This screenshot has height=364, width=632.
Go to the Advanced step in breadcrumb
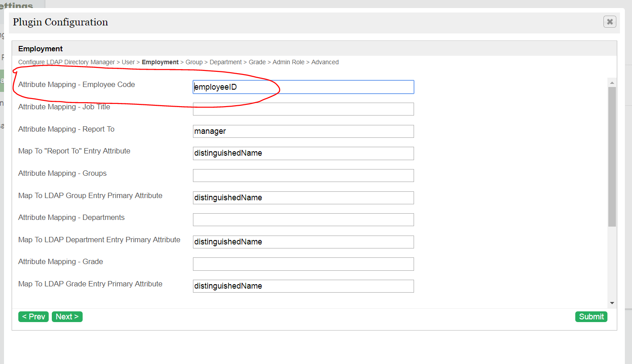point(325,62)
